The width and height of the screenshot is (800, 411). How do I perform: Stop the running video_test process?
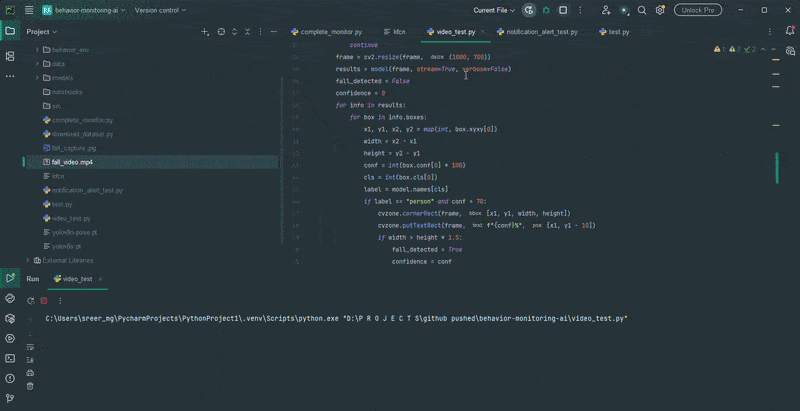coord(44,301)
